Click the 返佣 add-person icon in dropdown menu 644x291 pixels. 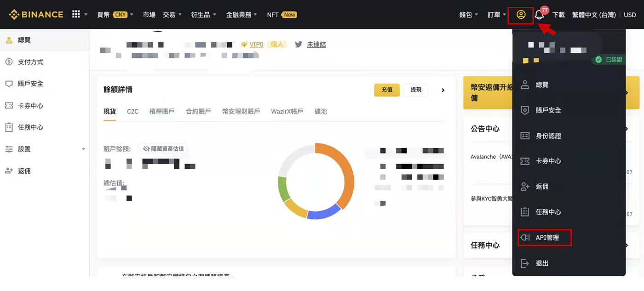[525, 187]
